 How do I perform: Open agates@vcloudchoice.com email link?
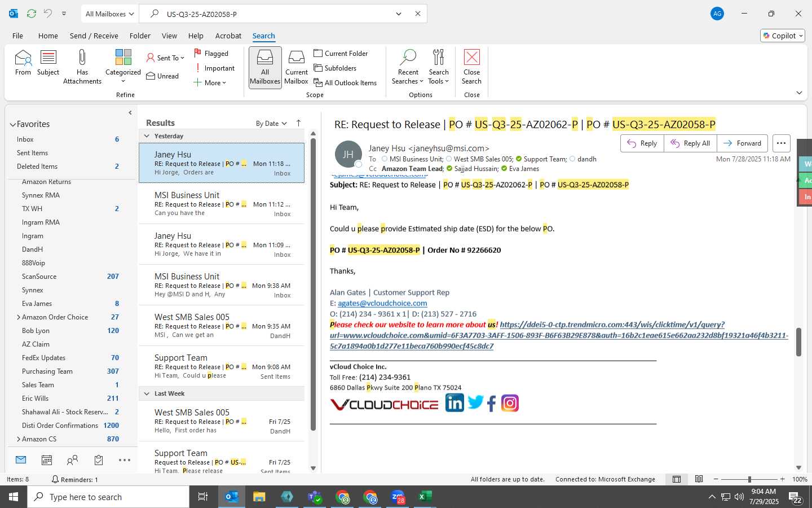[382, 303]
